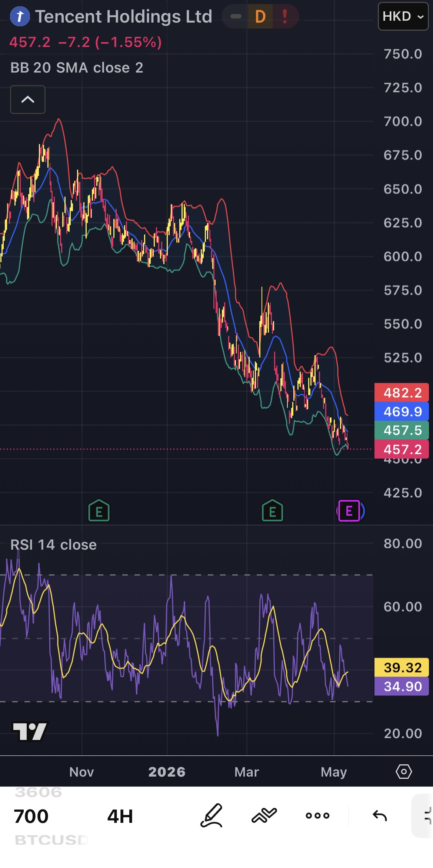Click the 600.0 price scale label

403,257
